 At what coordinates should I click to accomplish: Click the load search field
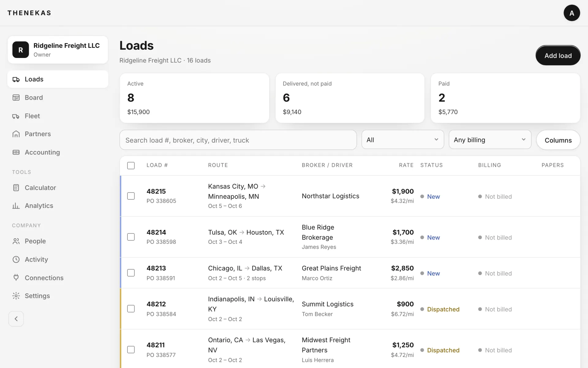coord(238,140)
